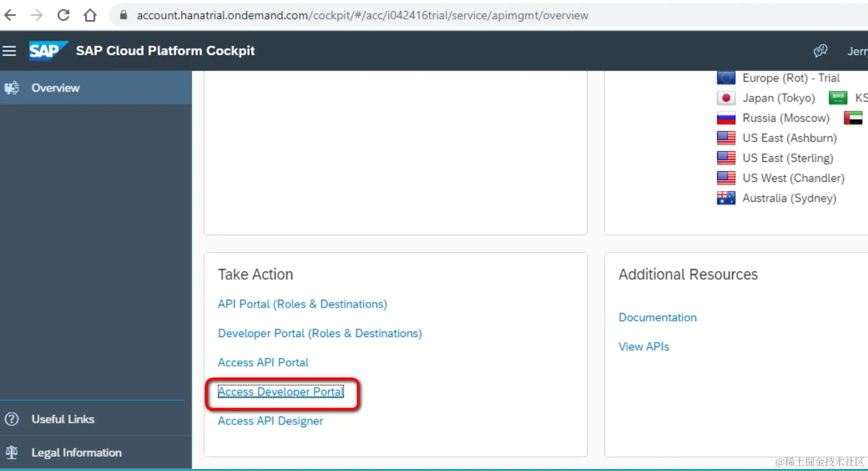Open the Jerry user menu
Image resolution: width=868 pixels, height=471 pixels.
[857, 51]
